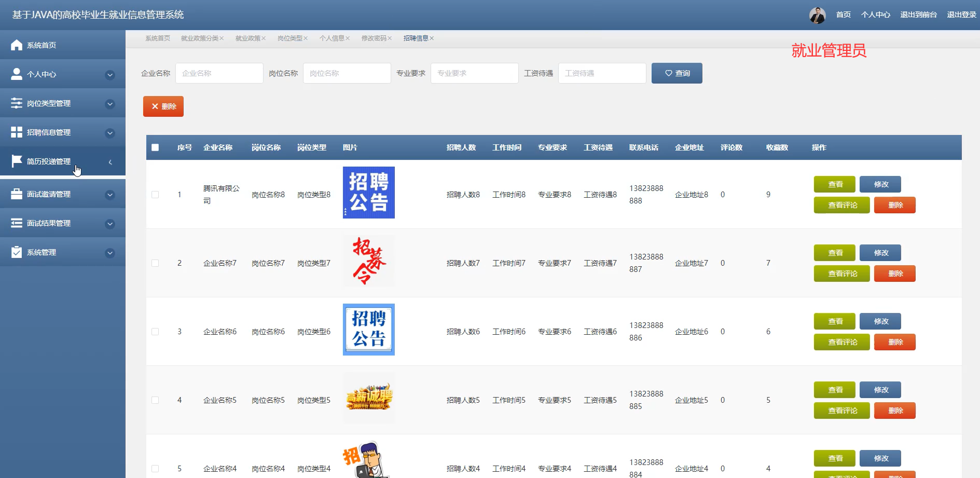Open 首页 link in top header
The width and height of the screenshot is (980, 478).
844,15
